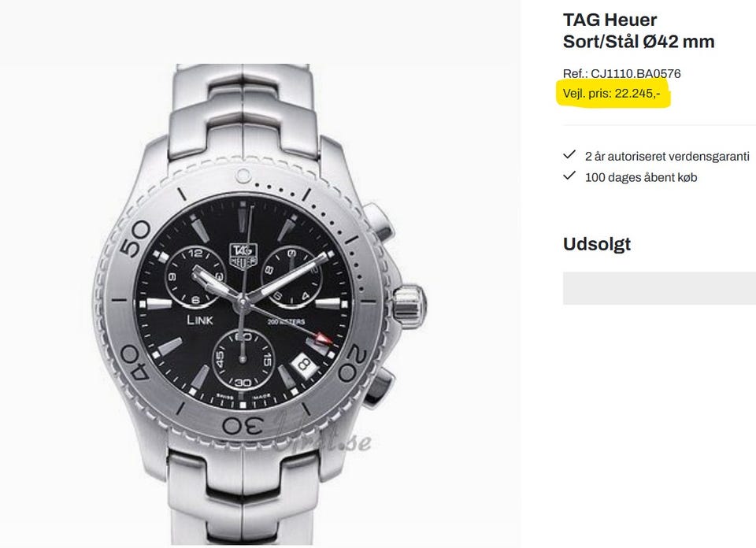The width and height of the screenshot is (756, 548).
Task: Click the bottom subdial on the watch face
Action: (243, 358)
